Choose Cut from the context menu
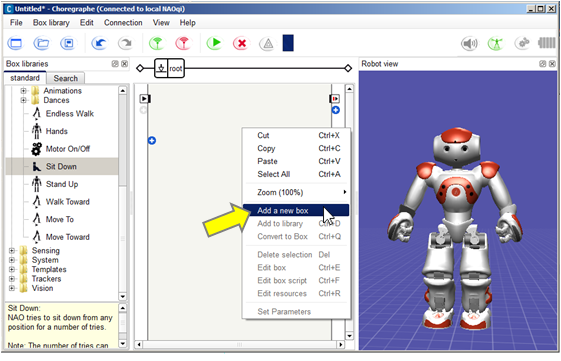 (296, 135)
